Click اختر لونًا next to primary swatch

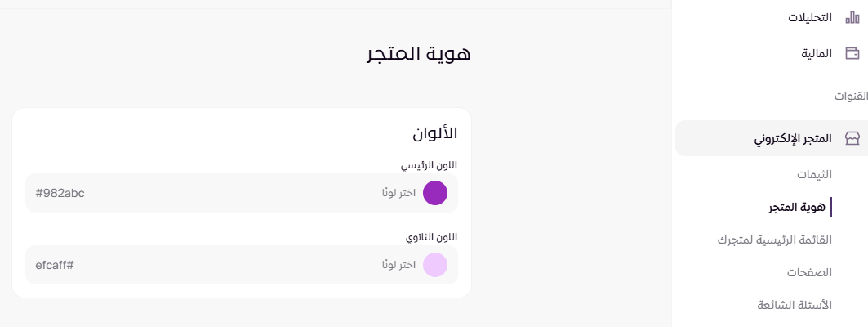(x=398, y=193)
